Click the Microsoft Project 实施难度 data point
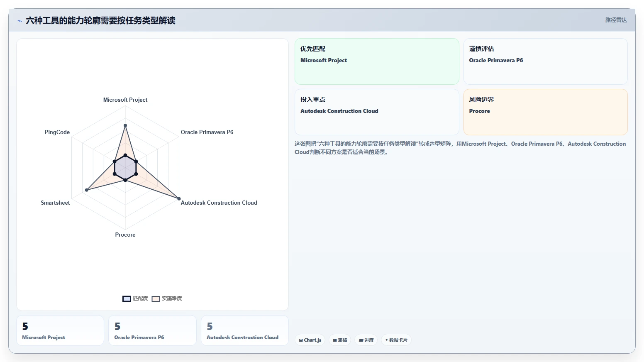The image size is (644, 362). click(125, 125)
